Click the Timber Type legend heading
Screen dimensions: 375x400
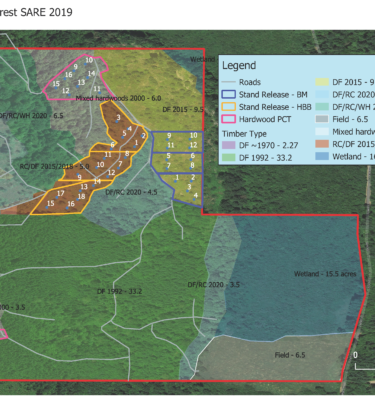[x=244, y=134]
